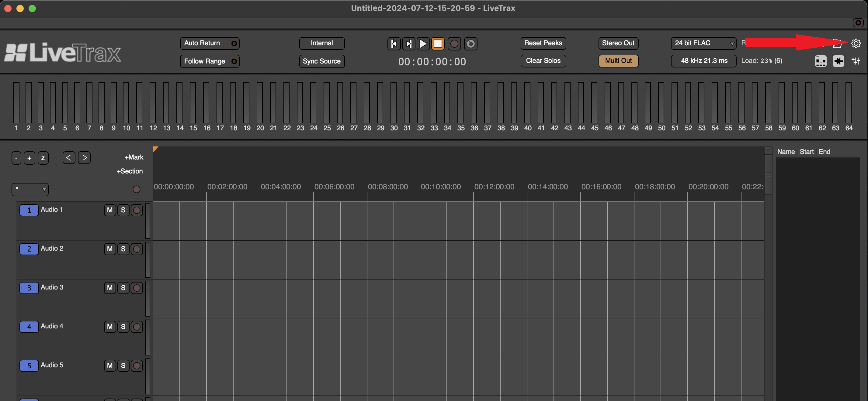Click the skip to end transport icon

pyautogui.click(x=408, y=43)
